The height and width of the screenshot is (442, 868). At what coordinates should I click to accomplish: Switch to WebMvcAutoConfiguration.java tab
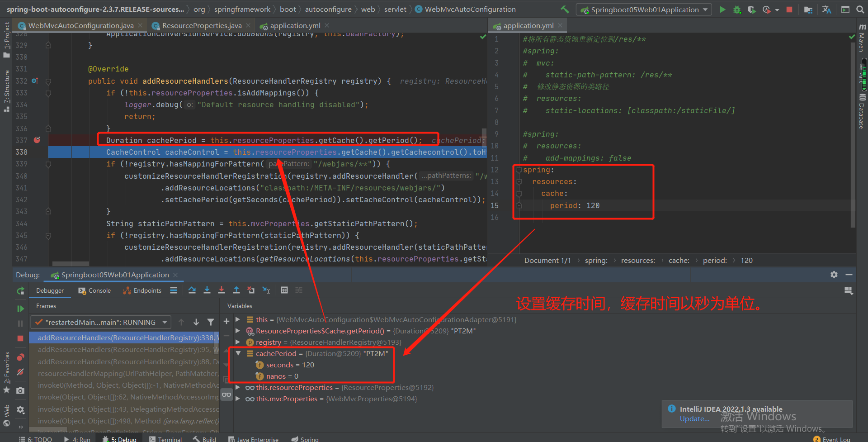(80, 26)
